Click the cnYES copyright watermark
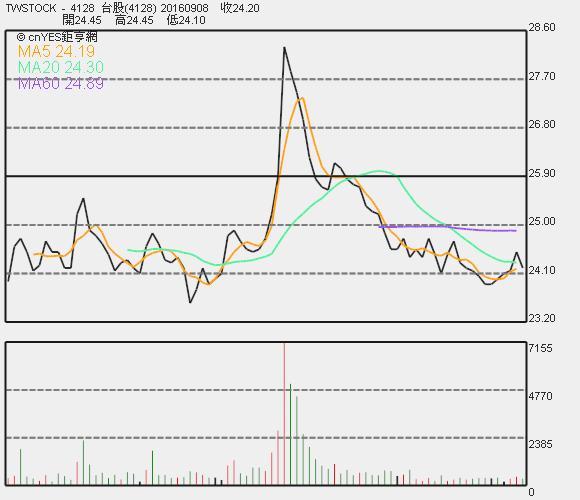 point(57,37)
